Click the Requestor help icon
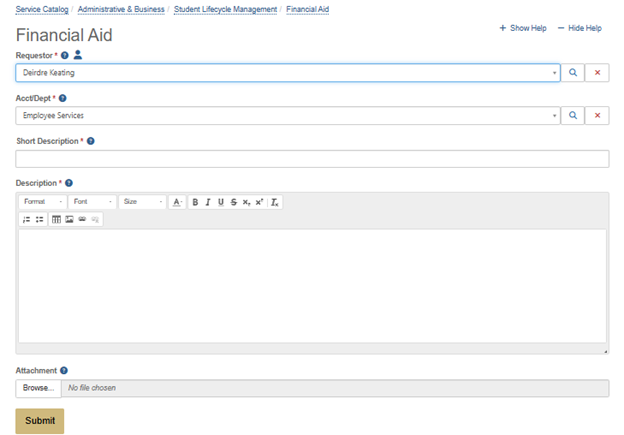 point(64,55)
